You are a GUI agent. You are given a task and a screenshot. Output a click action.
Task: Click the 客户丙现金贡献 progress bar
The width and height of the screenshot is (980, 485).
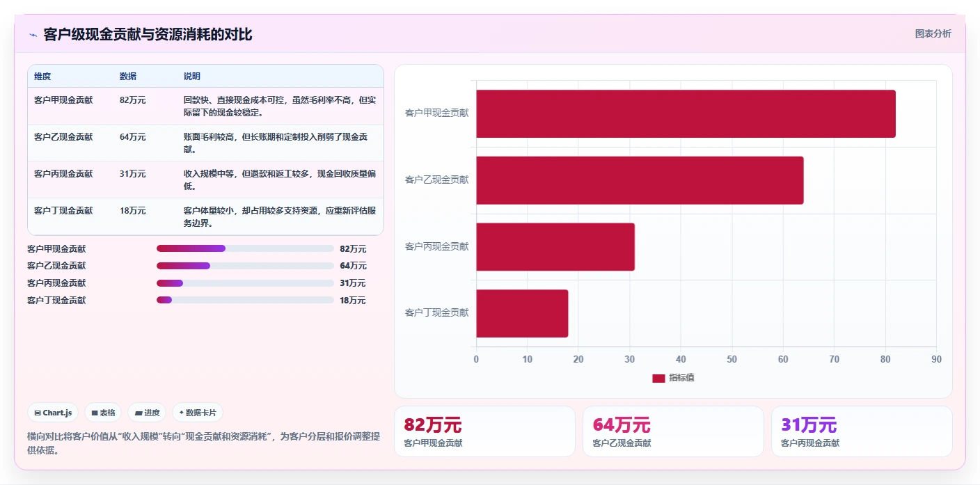(245, 283)
